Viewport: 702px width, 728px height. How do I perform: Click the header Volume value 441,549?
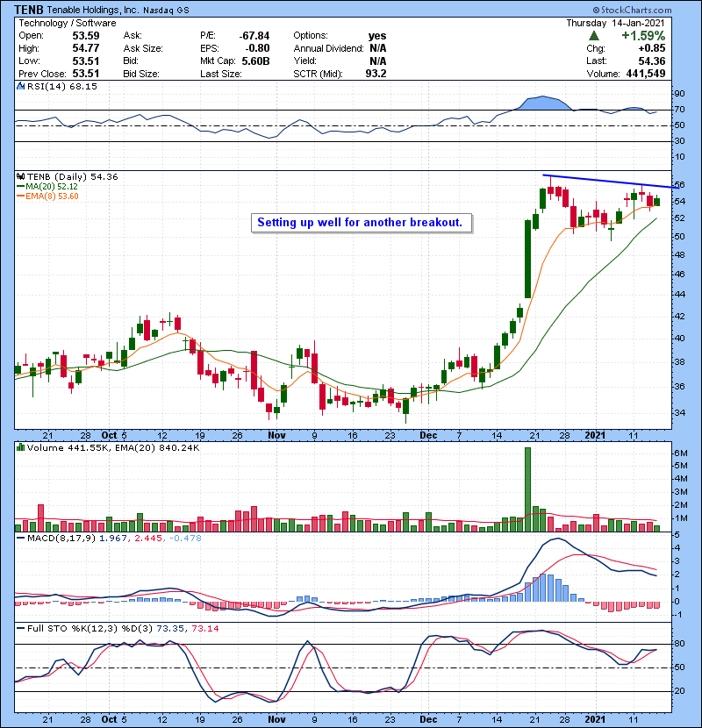(646, 74)
